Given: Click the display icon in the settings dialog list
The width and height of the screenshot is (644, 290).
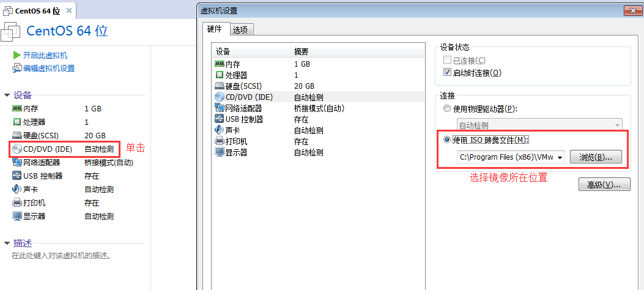Looking at the screenshot, I should pyautogui.click(x=220, y=152).
